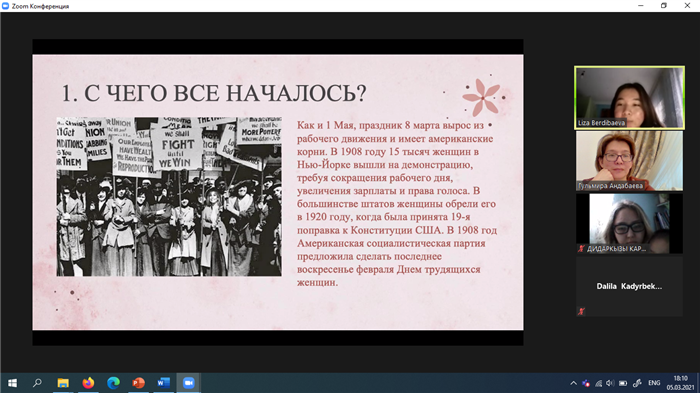Launch Firefox from the taskbar
This screenshot has width=700, height=393.
[88, 383]
